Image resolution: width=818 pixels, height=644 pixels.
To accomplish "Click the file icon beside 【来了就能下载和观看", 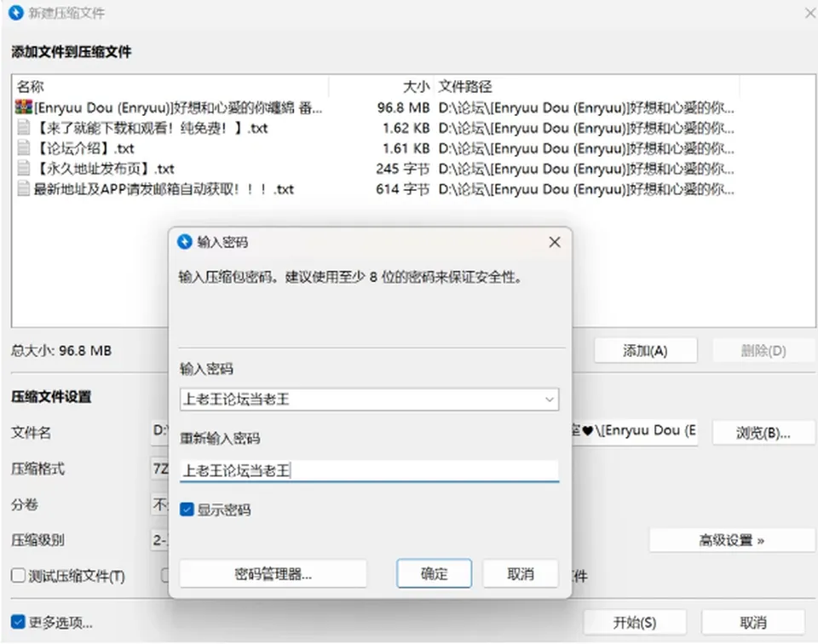I will [x=24, y=128].
